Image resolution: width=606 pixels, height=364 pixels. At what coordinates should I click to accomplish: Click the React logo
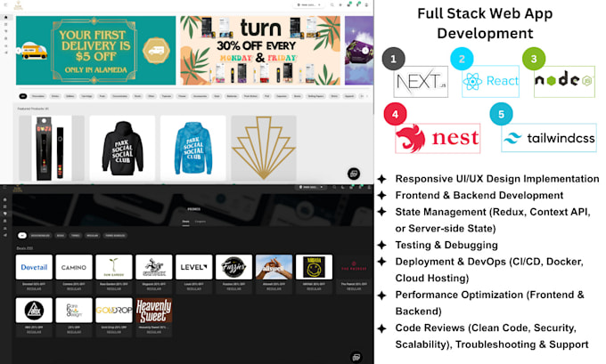pyautogui.click(x=490, y=82)
